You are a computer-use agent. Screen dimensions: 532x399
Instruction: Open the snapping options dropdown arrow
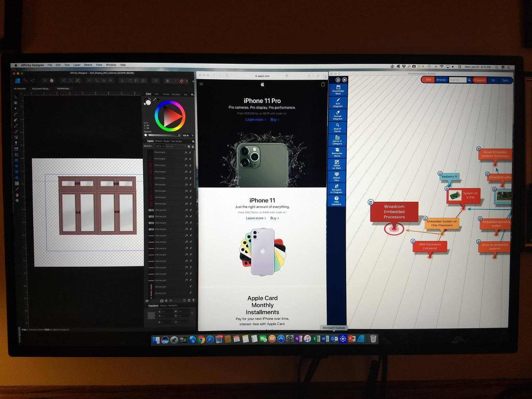[x=187, y=81]
